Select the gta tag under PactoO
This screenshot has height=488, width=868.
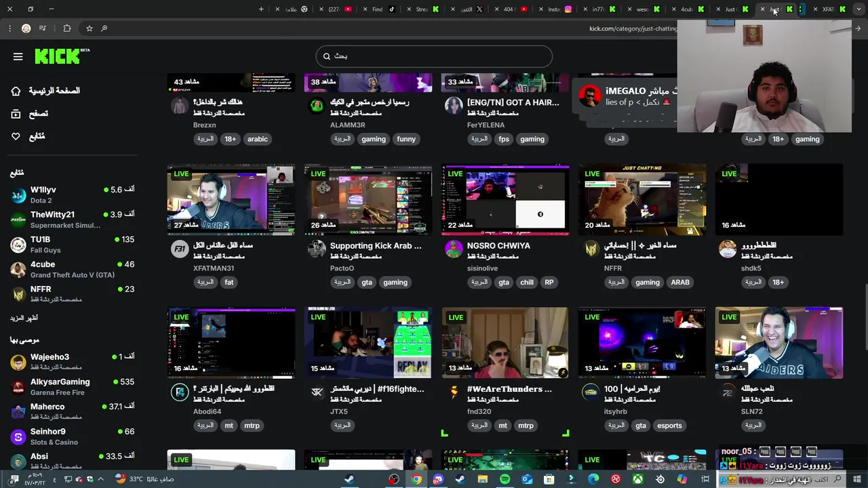[x=367, y=283]
